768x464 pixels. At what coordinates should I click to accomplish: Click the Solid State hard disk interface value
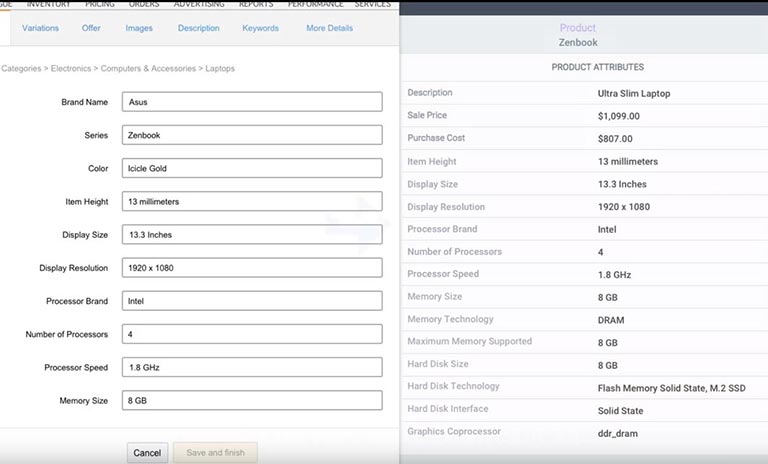click(x=620, y=411)
